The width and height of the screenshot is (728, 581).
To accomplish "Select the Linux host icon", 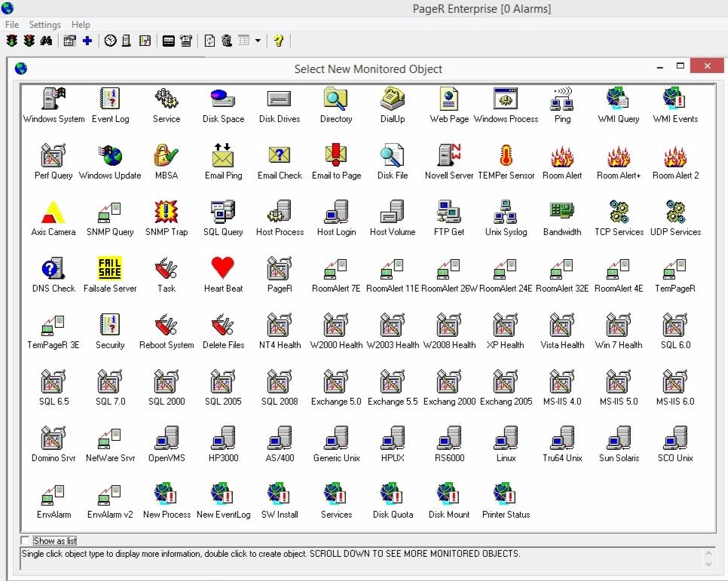I will pos(506,438).
